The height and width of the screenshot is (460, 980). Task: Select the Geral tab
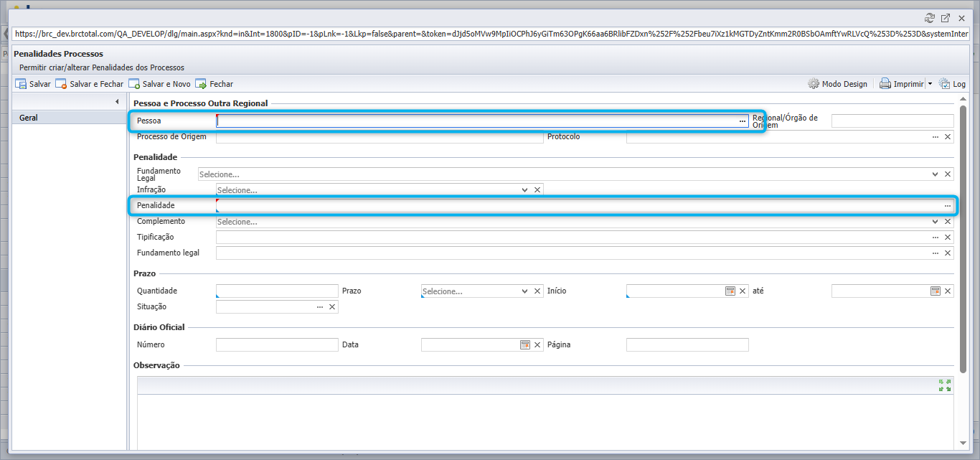70,118
